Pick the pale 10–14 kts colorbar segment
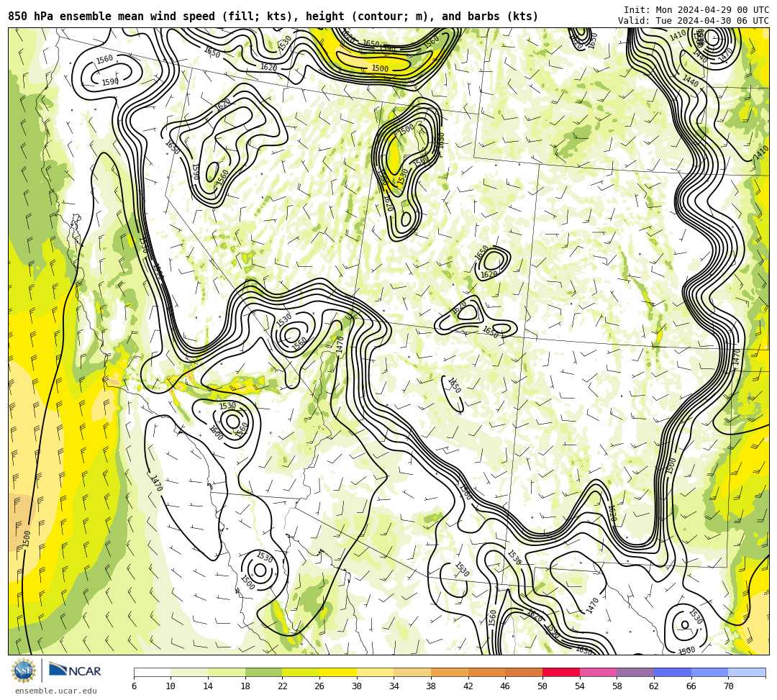This screenshot has height=700, width=777. pyautogui.click(x=189, y=672)
